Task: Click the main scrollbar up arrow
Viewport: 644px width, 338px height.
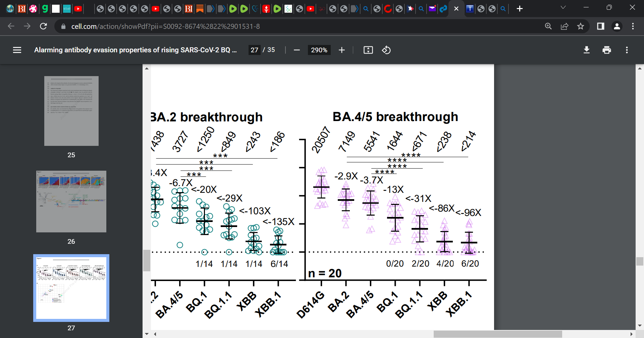Action: [640, 68]
